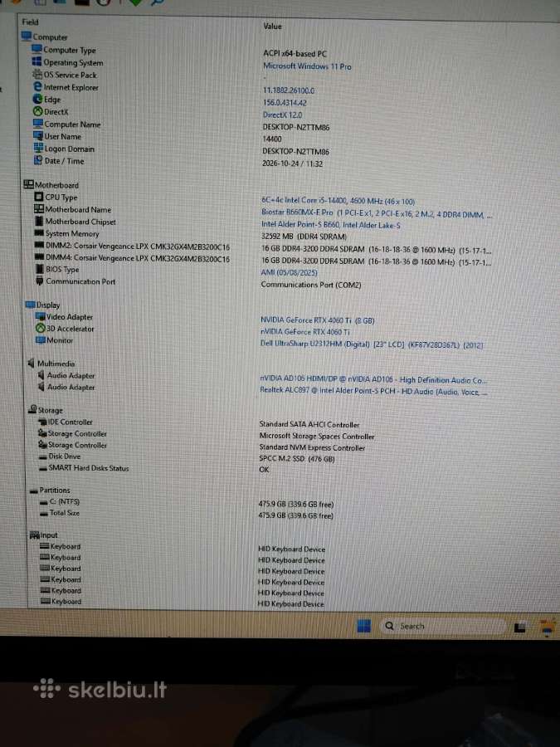Click the SPCC M.2 SSD (476 GB) value
560x747 pixels.
[x=297, y=459]
